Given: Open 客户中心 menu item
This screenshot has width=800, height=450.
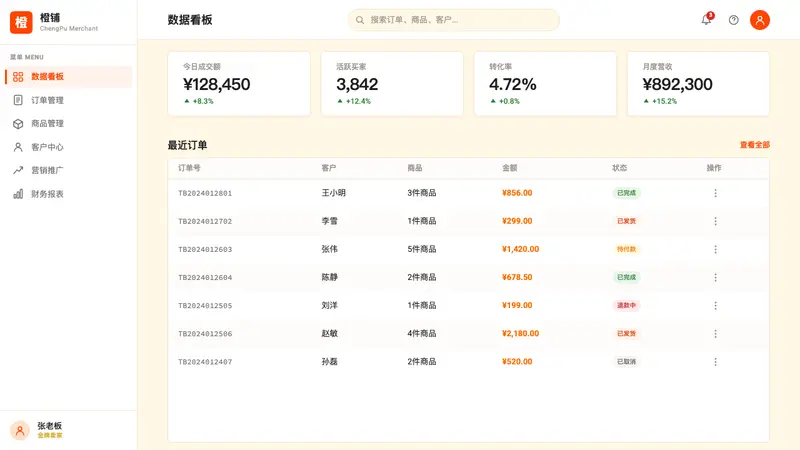Looking at the screenshot, I should [68, 147].
